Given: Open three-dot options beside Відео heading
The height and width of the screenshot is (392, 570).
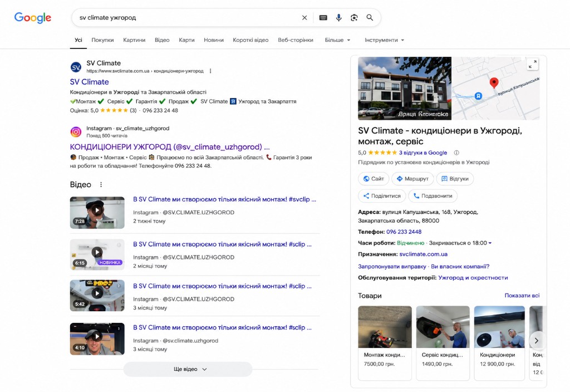Looking at the screenshot, I should pyautogui.click(x=101, y=185).
